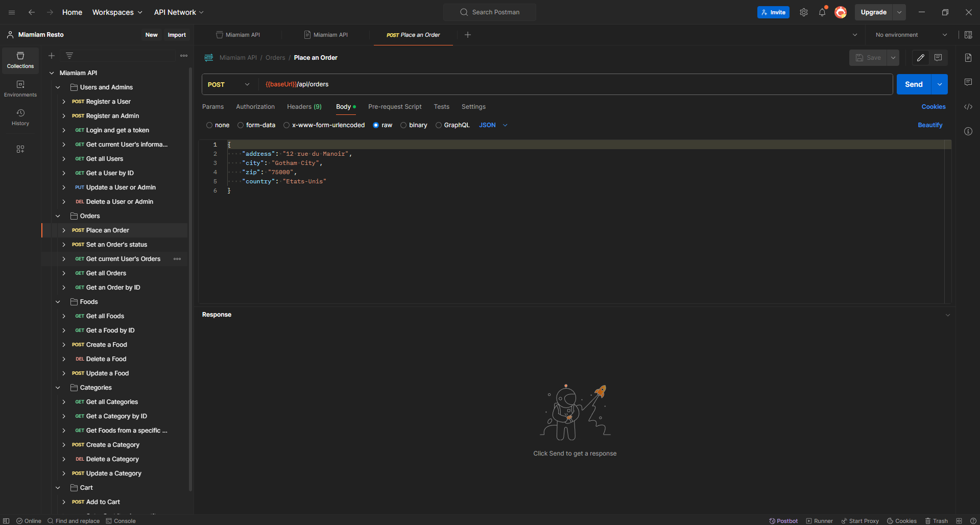Click the Import button

(177, 35)
